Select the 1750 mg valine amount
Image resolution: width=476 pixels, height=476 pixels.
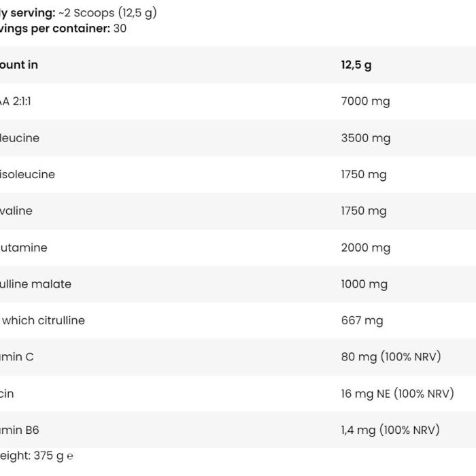click(364, 211)
